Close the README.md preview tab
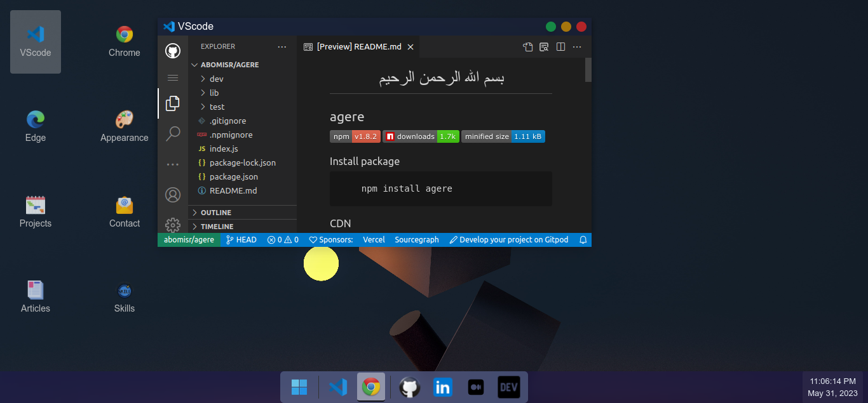The image size is (868, 403). (410, 47)
